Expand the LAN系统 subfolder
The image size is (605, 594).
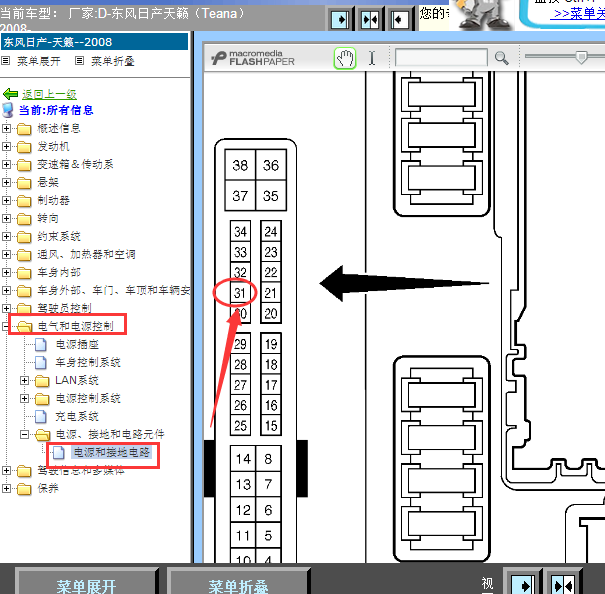pyautogui.click(x=24, y=380)
